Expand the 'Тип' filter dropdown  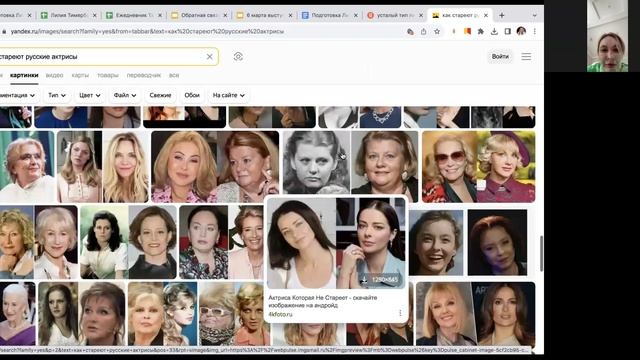pyautogui.click(x=57, y=95)
